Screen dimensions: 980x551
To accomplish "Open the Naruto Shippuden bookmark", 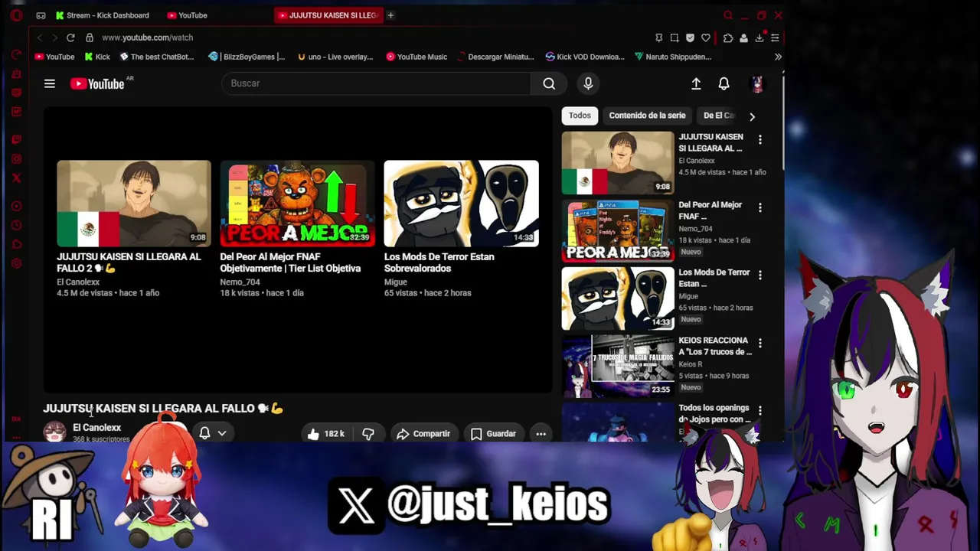I will pyautogui.click(x=673, y=57).
